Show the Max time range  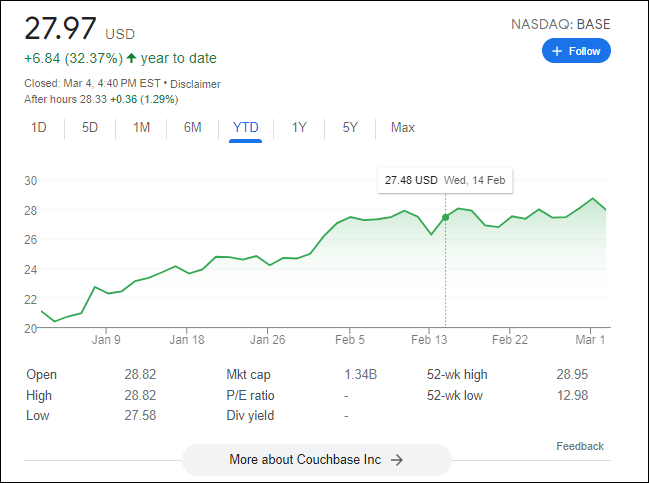pyautogui.click(x=403, y=128)
